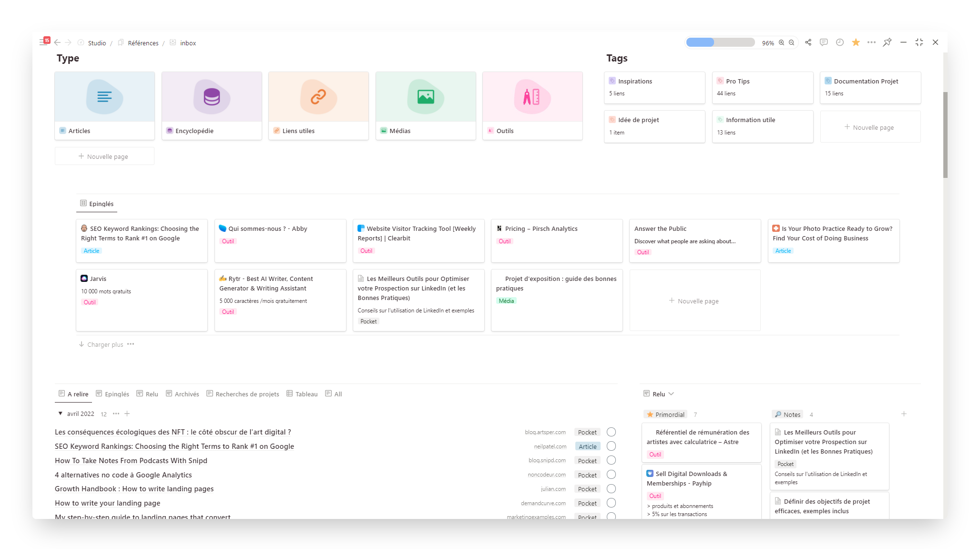This screenshot has height=549, width=980.
Task: Click the Notes column header
Action: [x=787, y=414]
